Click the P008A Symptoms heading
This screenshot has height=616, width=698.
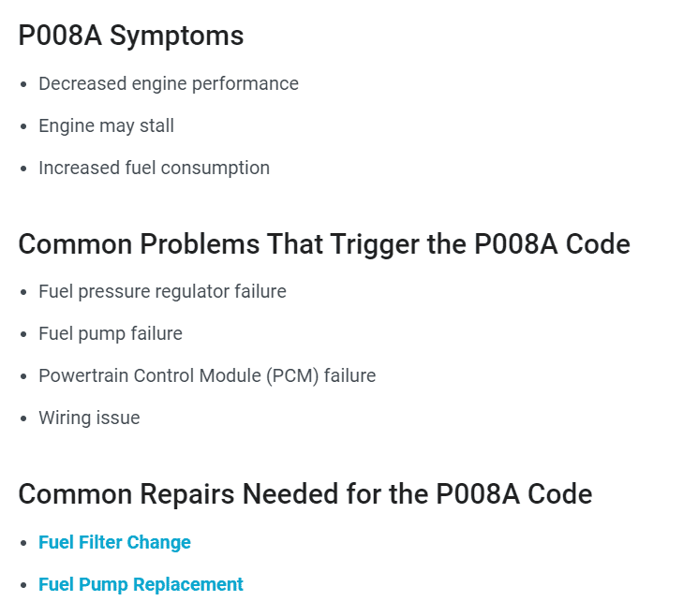point(131,36)
